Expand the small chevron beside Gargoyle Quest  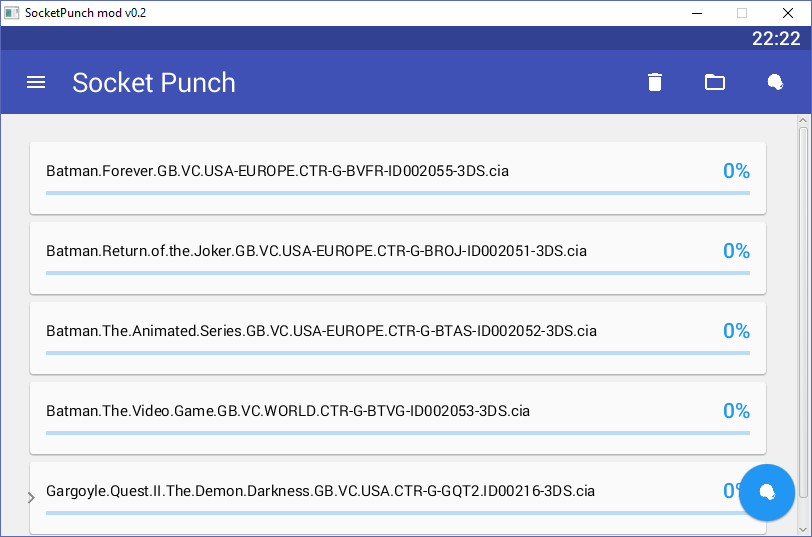[31, 498]
